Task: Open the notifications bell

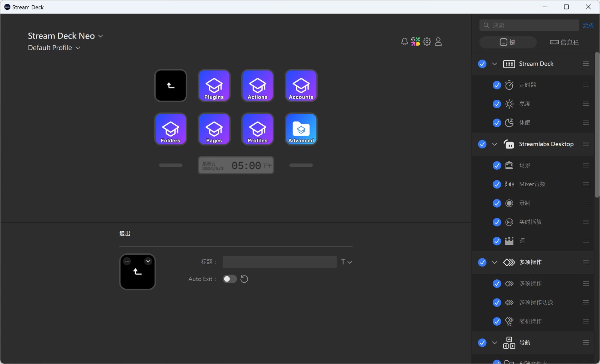Action: pos(404,42)
